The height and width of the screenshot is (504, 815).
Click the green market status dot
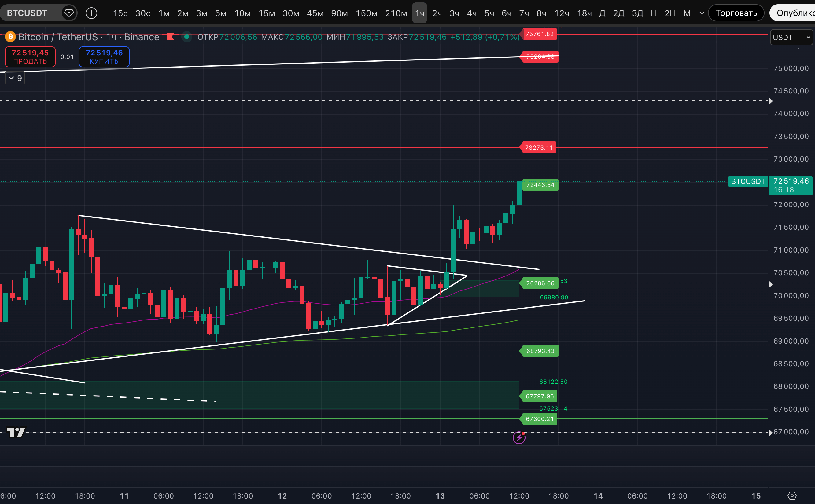(x=187, y=37)
